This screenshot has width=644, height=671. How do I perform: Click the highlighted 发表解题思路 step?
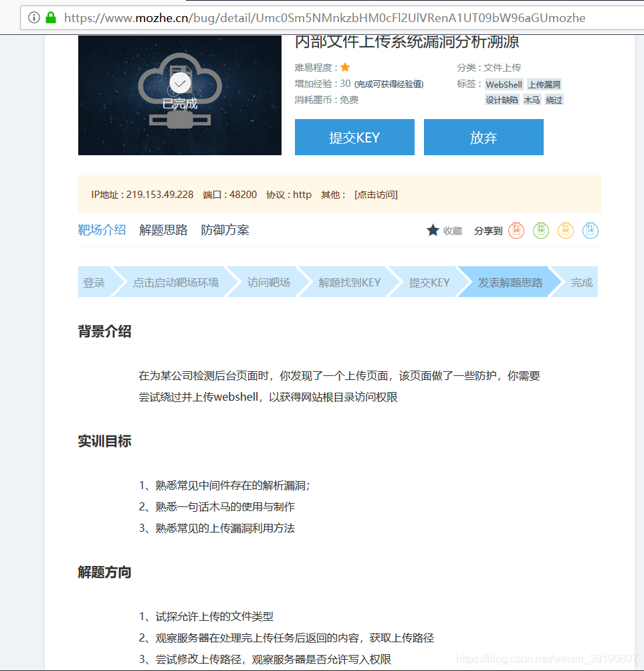pyautogui.click(x=510, y=282)
